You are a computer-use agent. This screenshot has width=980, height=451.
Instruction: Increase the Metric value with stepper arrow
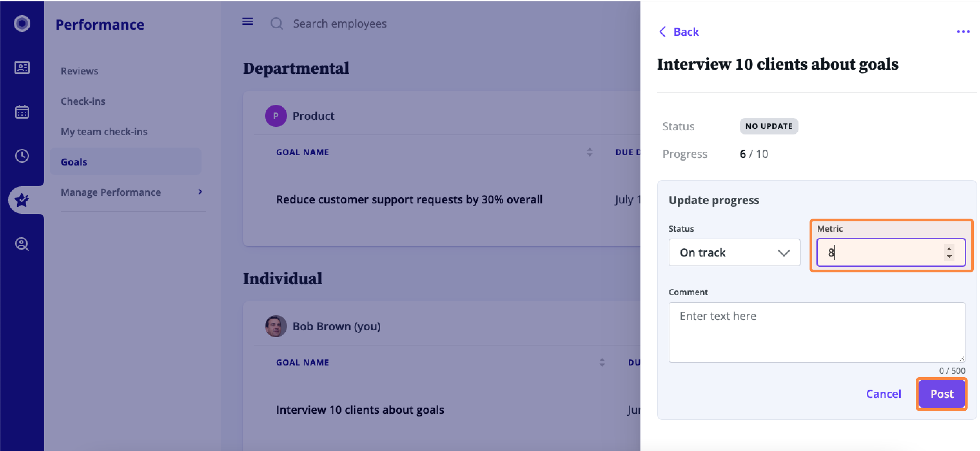(x=949, y=249)
